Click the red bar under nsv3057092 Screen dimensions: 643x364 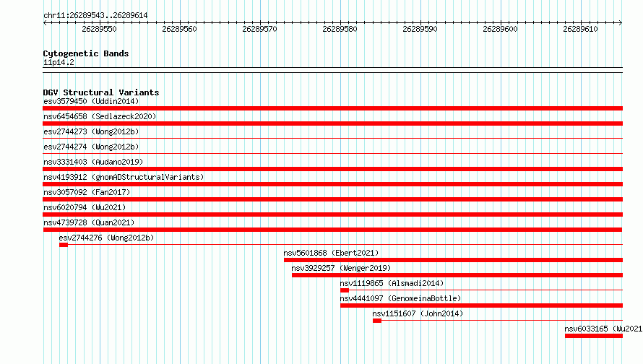coord(332,199)
